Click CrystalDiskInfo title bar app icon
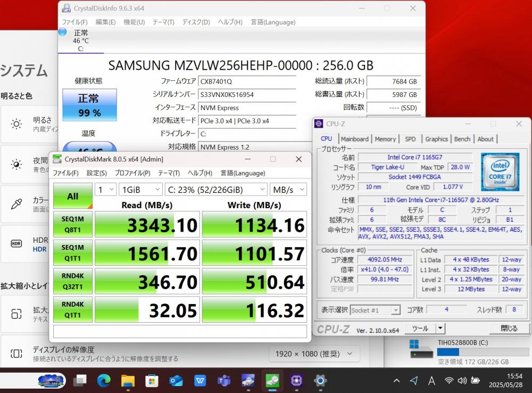 pyautogui.click(x=66, y=8)
